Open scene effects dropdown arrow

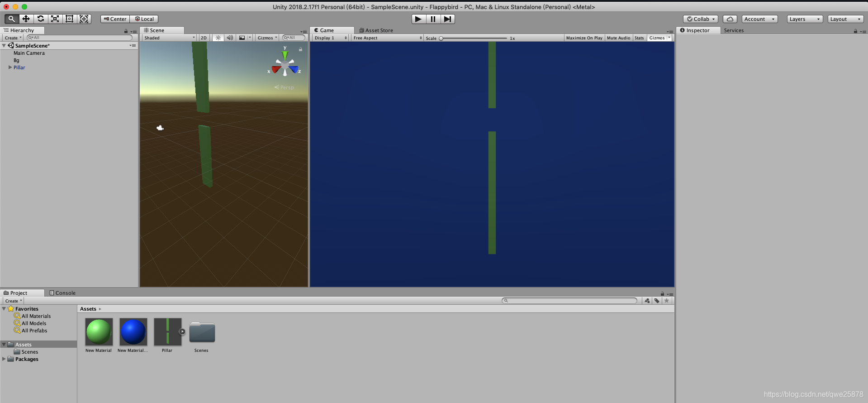click(x=250, y=38)
